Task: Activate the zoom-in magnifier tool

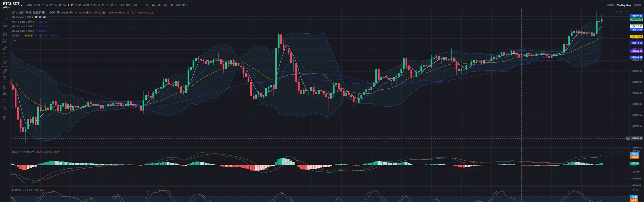Action: point(5,78)
